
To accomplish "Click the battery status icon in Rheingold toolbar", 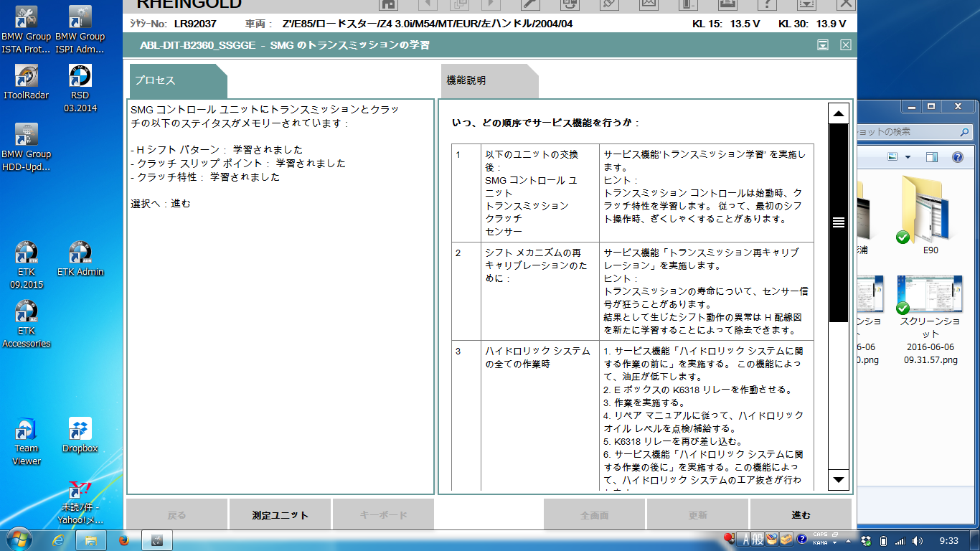I will (687, 5).
